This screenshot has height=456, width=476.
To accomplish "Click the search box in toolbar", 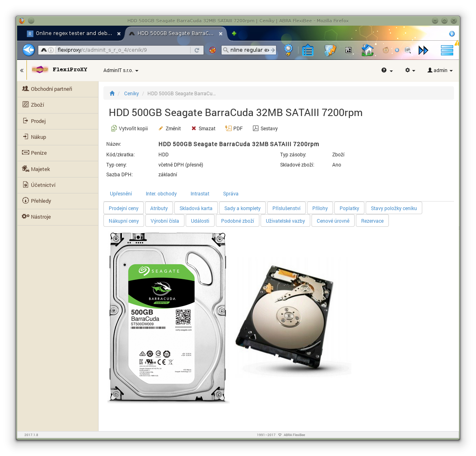I will tap(249, 50).
